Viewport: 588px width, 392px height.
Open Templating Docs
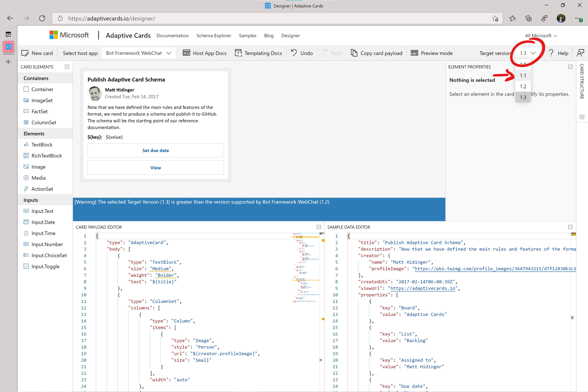[258, 53]
